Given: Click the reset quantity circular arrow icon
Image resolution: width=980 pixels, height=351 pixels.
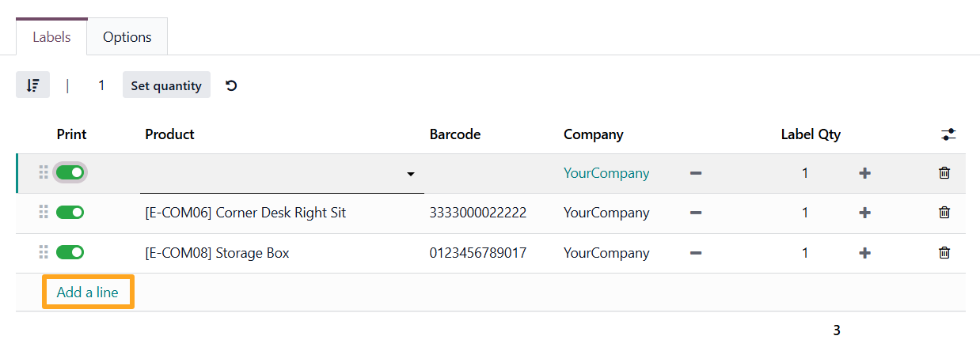Looking at the screenshot, I should pos(231,85).
